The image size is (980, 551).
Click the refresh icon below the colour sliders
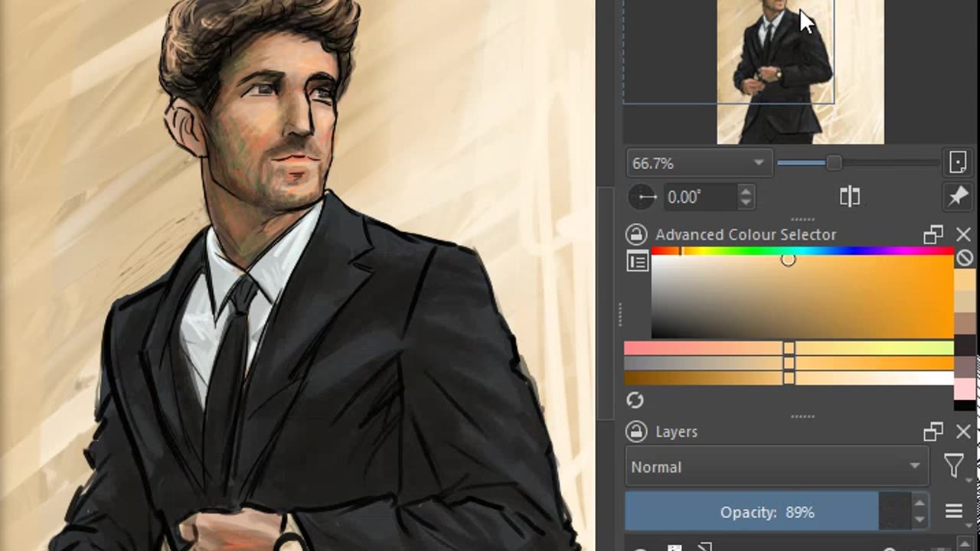[635, 400]
